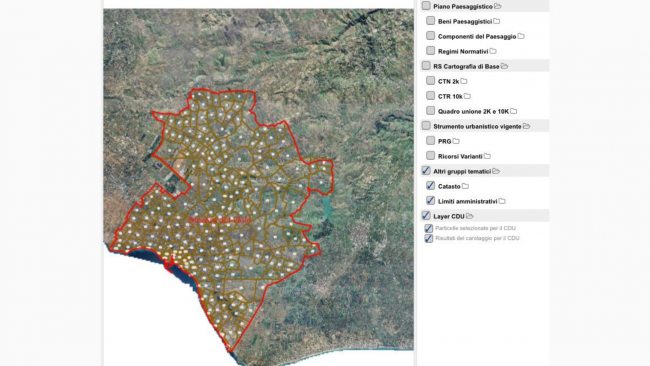This screenshot has height=366, width=650.
Task: Select the Beni Paesaggistici label
Action: pyautogui.click(x=465, y=22)
